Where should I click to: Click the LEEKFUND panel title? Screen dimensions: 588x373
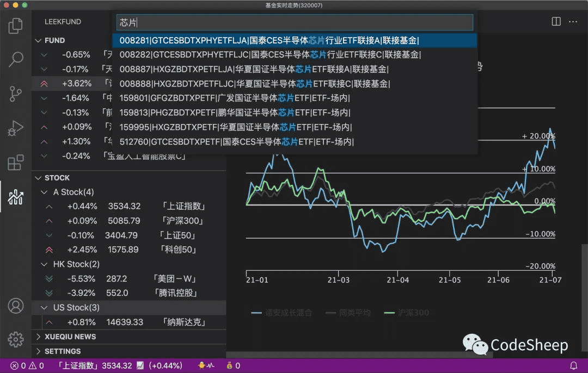(63, 22)
